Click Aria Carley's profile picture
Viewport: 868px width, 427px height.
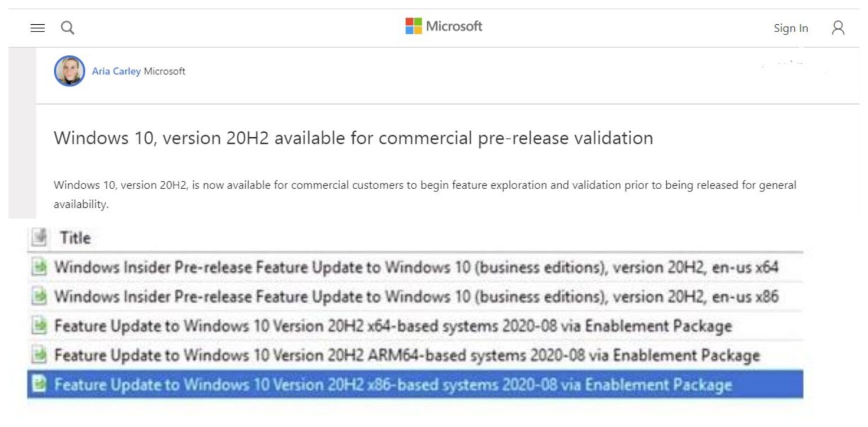[69, 71]
